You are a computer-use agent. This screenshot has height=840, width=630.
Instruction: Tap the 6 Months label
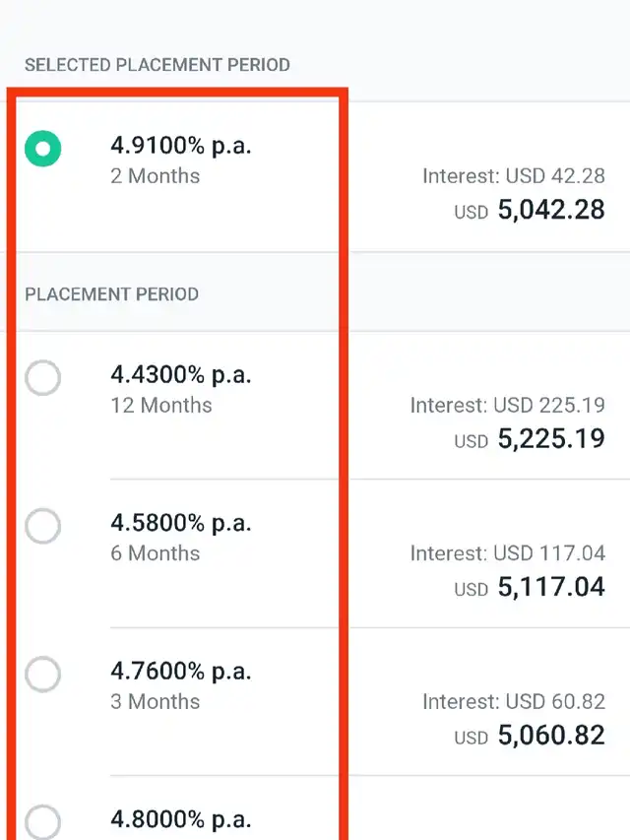156,552
